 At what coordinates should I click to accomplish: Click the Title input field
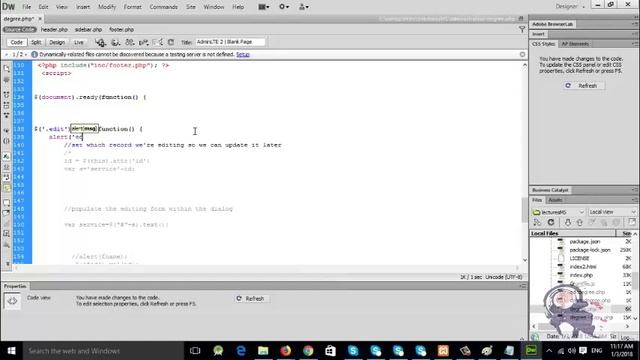pyautogui.click(x=230, y=42)
